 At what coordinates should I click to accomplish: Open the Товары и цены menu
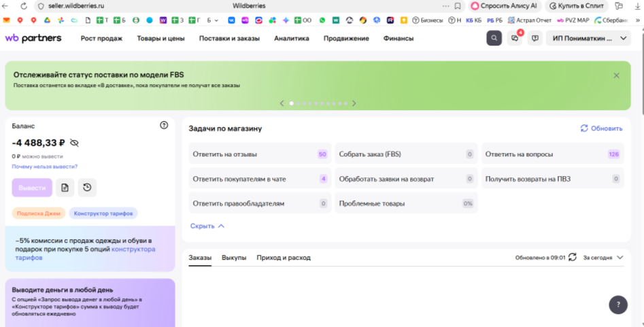[160, 38]
